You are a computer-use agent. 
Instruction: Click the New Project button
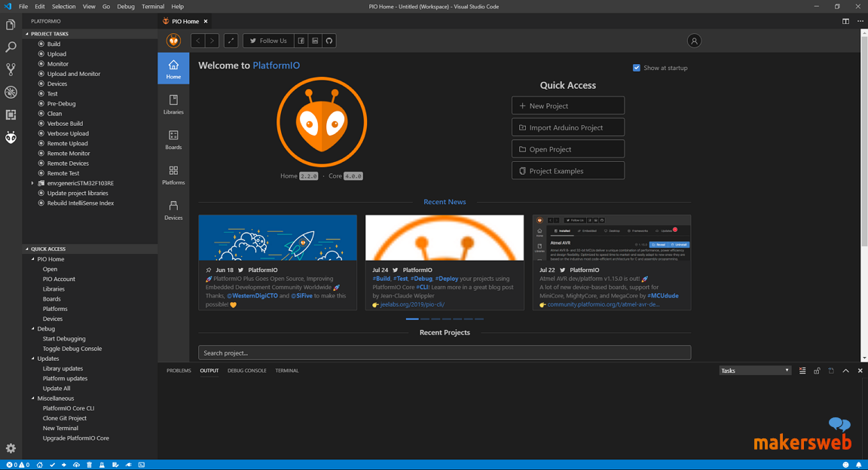point(568,105)
